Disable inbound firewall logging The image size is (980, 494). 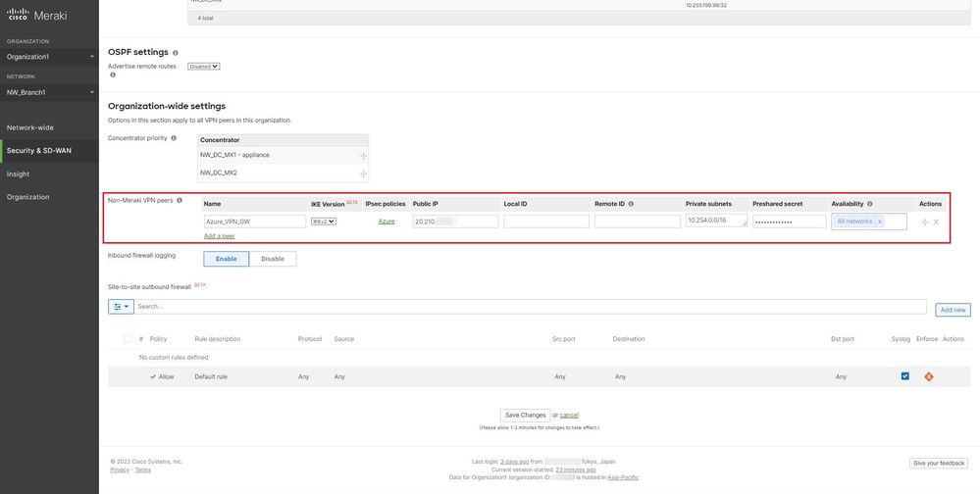pos(273,259)
